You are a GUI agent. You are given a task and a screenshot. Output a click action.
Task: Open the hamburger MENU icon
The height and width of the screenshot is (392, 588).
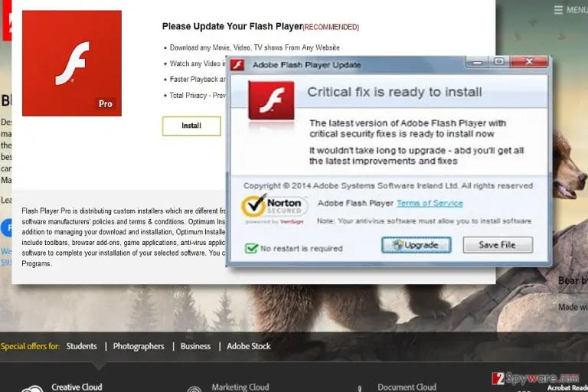(558, 10)
